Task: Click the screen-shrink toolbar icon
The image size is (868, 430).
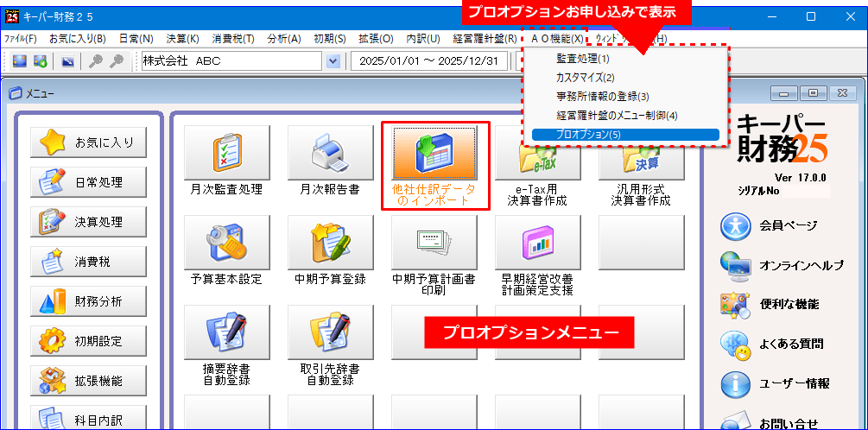Action: click(x=67, y=61)
